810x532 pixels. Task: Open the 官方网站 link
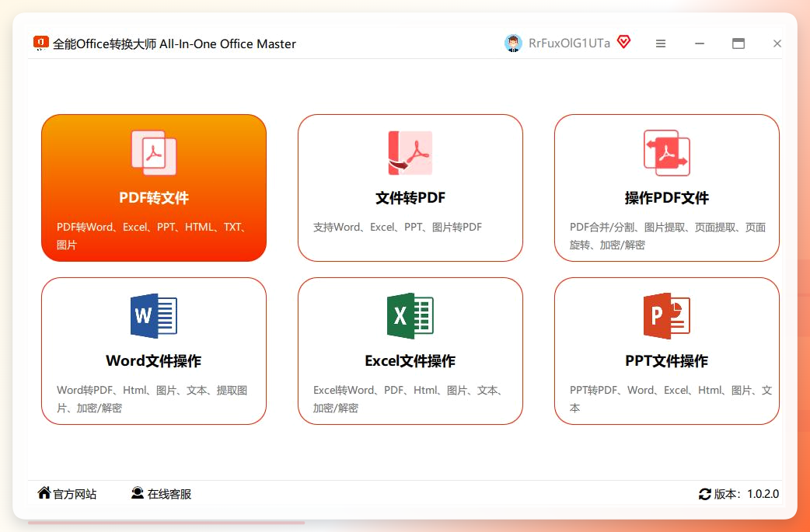click(75, 494)
